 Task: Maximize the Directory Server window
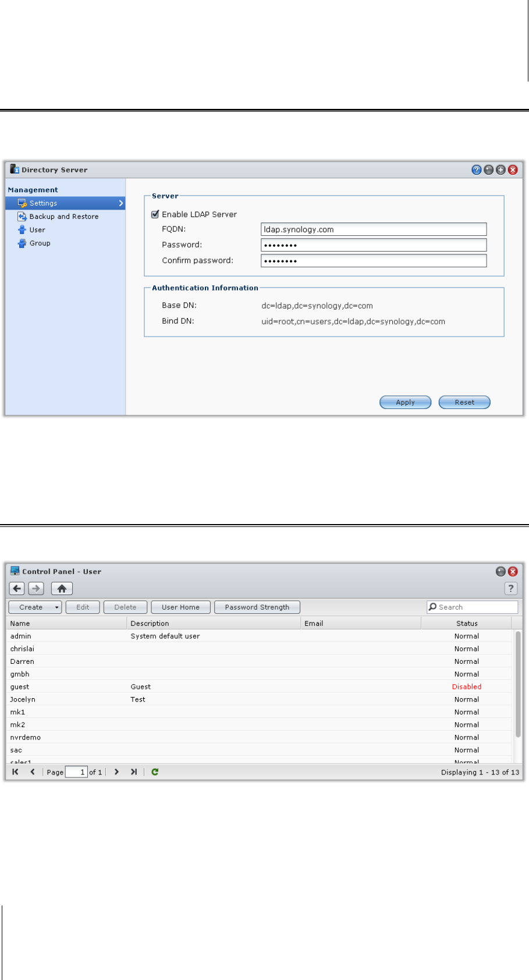point(500,170)
